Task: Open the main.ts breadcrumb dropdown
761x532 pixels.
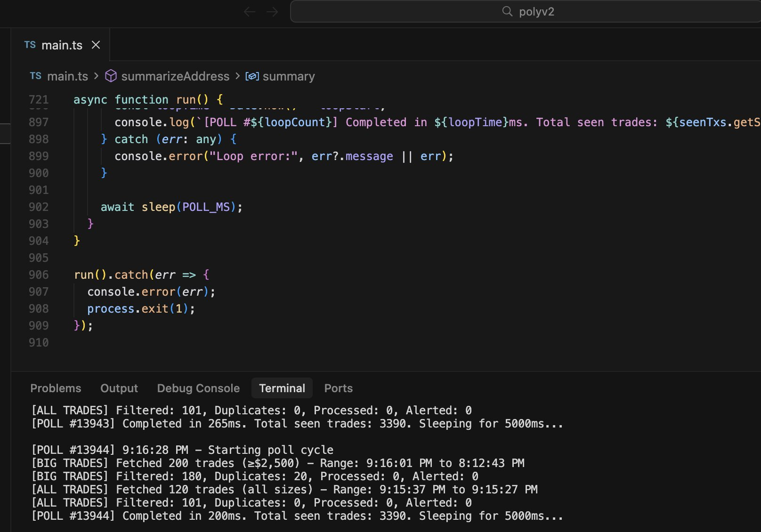Action: 67,76
